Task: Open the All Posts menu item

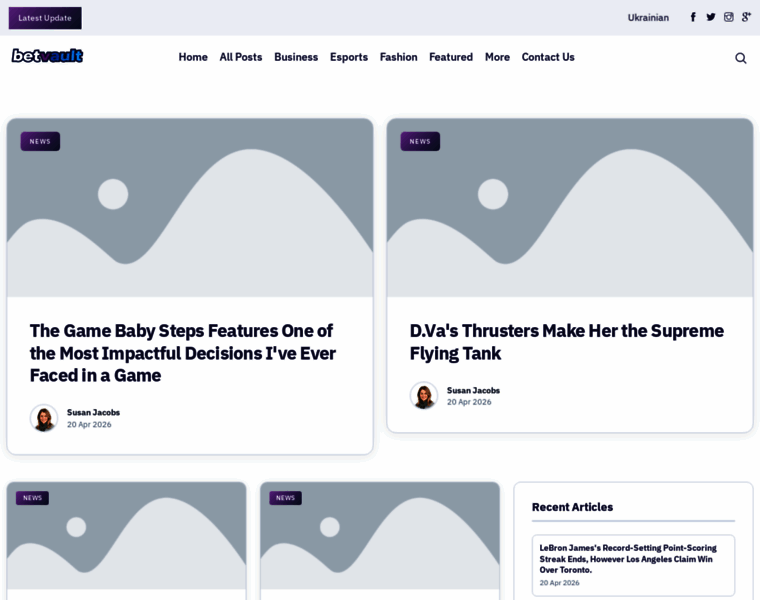Action: [241, 57]
